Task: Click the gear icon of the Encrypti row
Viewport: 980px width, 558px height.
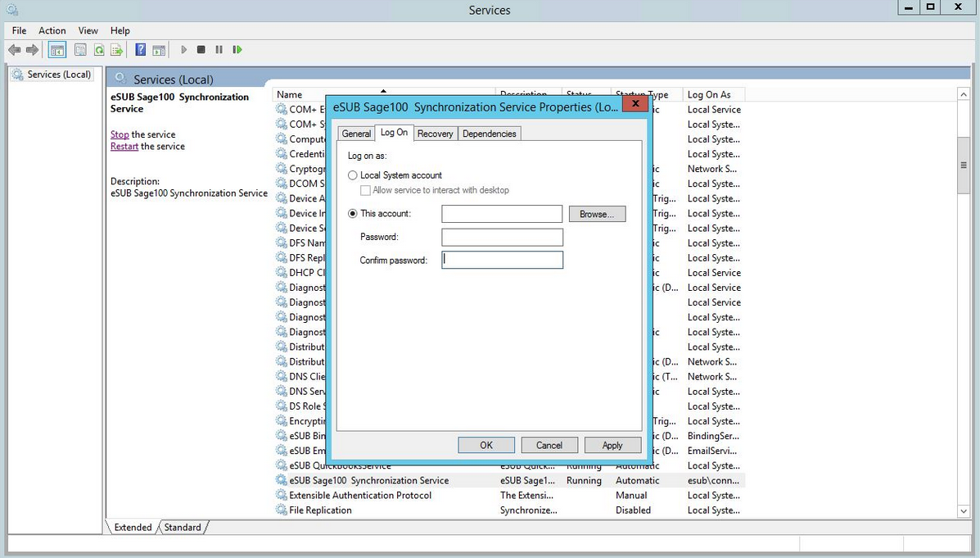Action: [x=282, y=421]
